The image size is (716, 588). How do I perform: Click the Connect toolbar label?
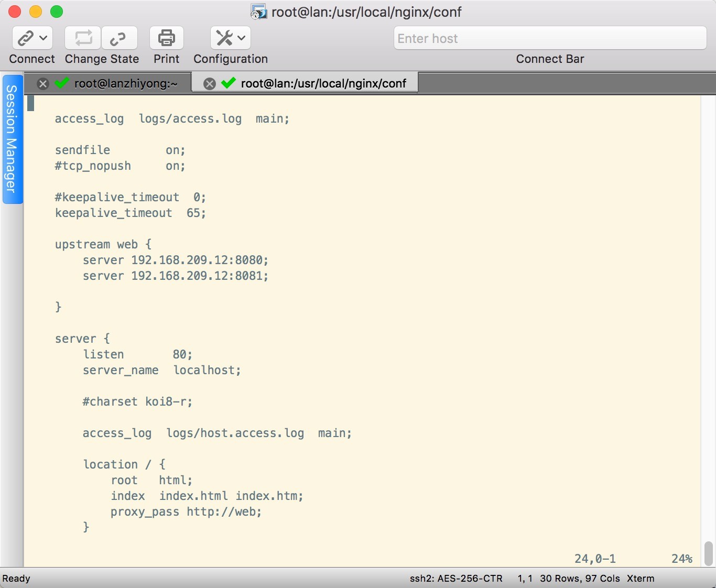[32, 59]
